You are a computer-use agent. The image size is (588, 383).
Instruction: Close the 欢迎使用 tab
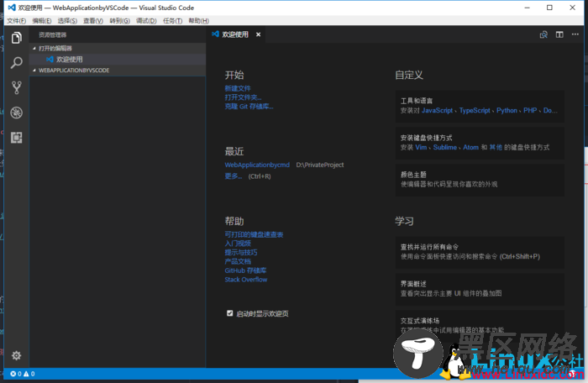pos(259,34)
